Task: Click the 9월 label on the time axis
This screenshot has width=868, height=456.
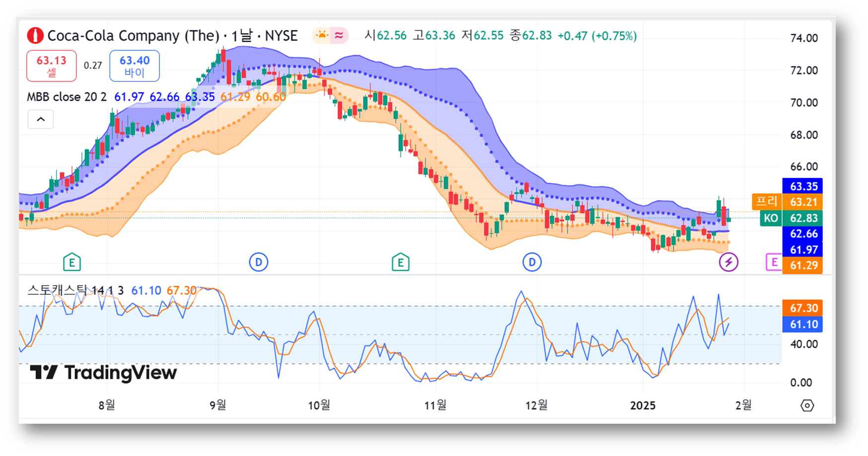Action: coord(218,405)
